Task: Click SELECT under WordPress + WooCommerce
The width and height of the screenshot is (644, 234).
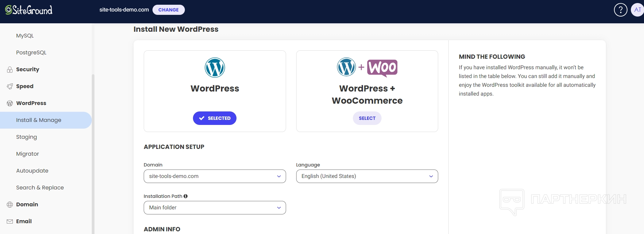Action: [x=367, y=118]
